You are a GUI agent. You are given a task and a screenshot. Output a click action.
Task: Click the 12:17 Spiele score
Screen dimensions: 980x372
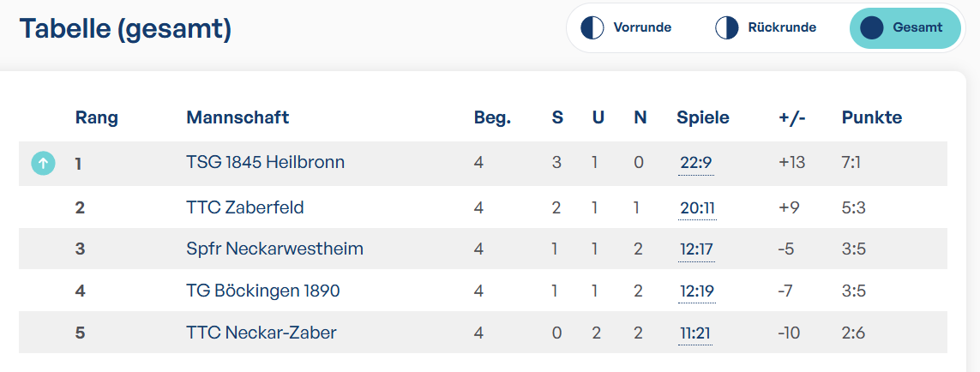tap(696, 249)
